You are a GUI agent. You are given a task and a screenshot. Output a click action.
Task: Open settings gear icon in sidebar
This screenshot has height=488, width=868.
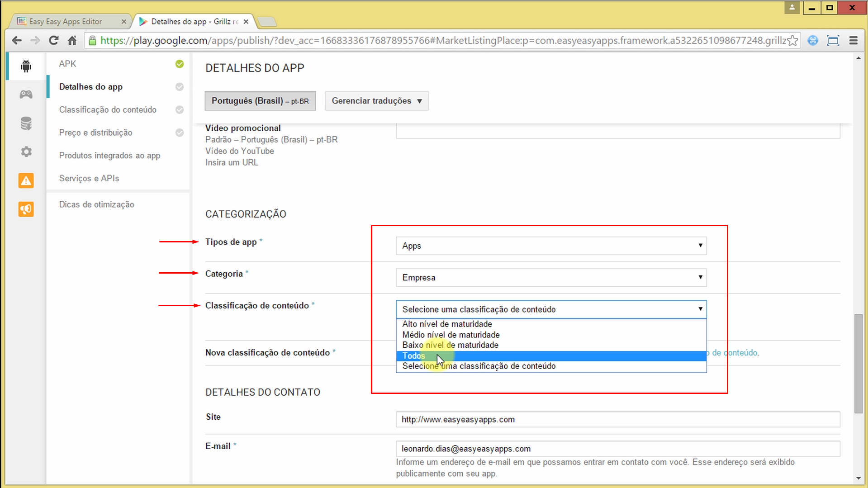[x=26, y=152]
